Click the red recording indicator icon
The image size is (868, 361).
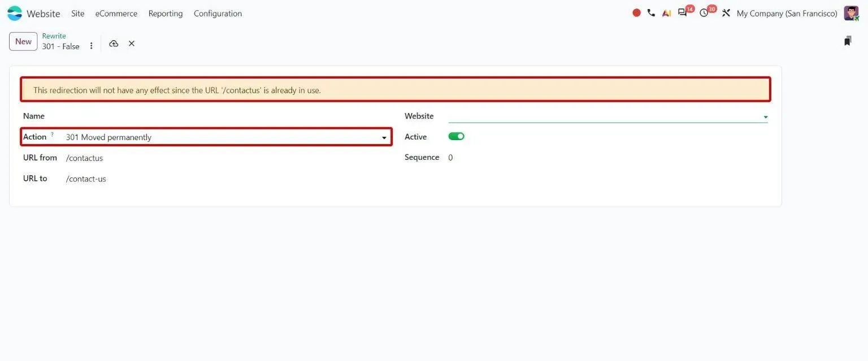636,13
